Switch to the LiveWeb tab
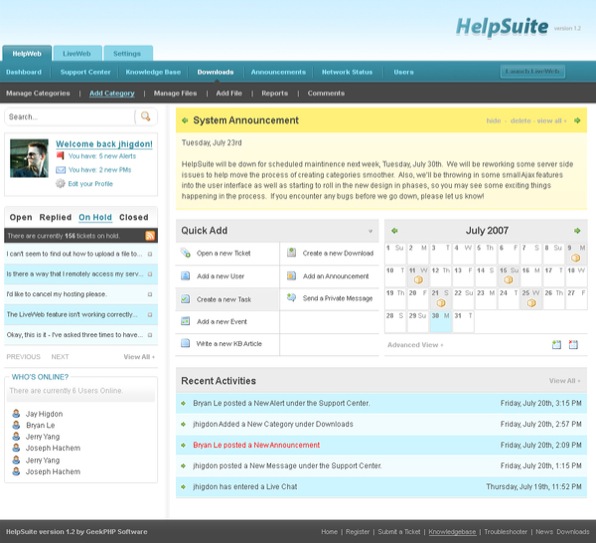 77,54
